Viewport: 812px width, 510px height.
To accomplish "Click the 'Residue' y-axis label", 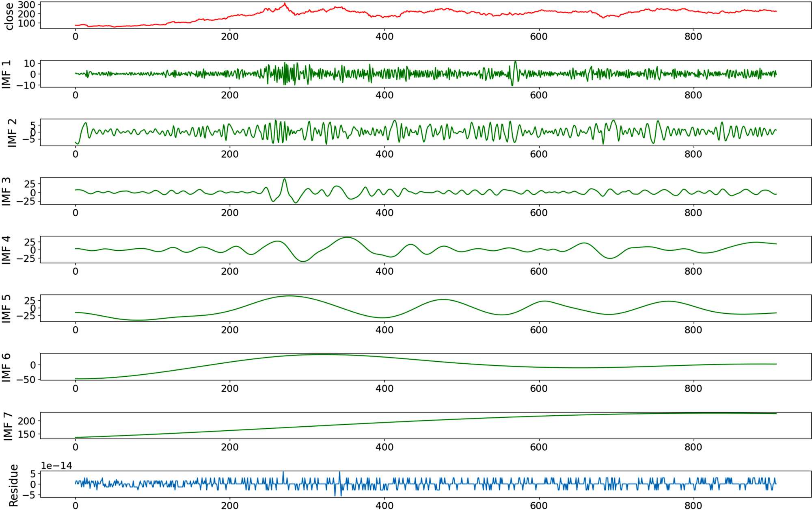I will pos(13,485).
